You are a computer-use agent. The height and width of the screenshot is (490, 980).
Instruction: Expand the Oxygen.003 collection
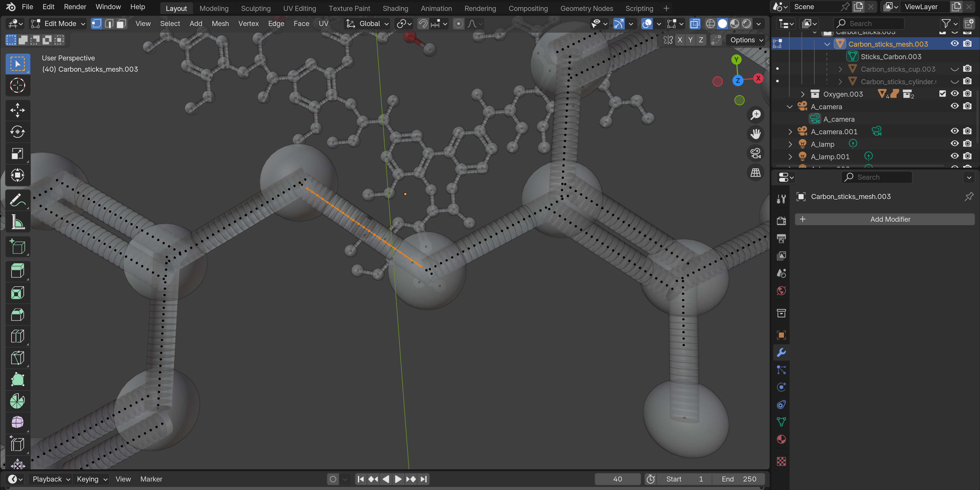pos(802,94)
